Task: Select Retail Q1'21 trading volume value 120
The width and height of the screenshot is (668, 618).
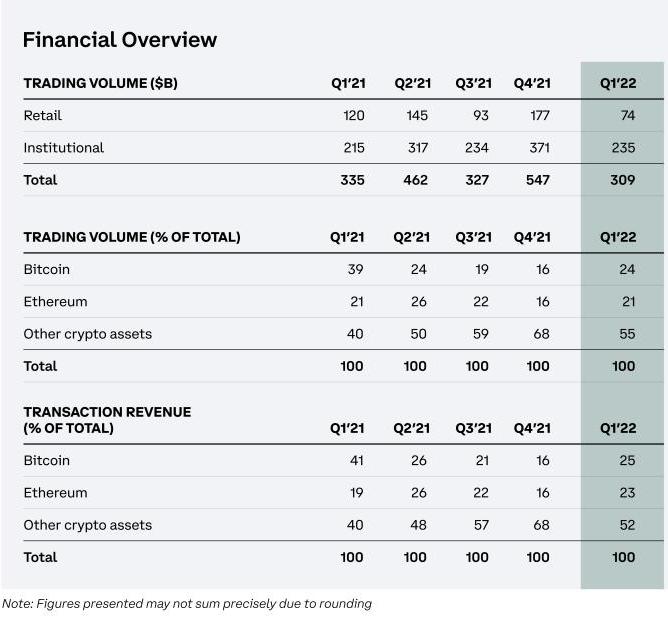Action: (352, 116)
